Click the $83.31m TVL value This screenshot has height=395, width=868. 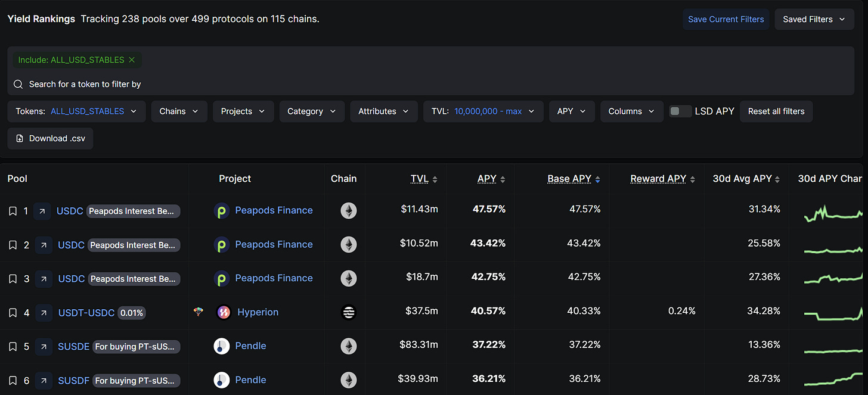tap(418, 344)
